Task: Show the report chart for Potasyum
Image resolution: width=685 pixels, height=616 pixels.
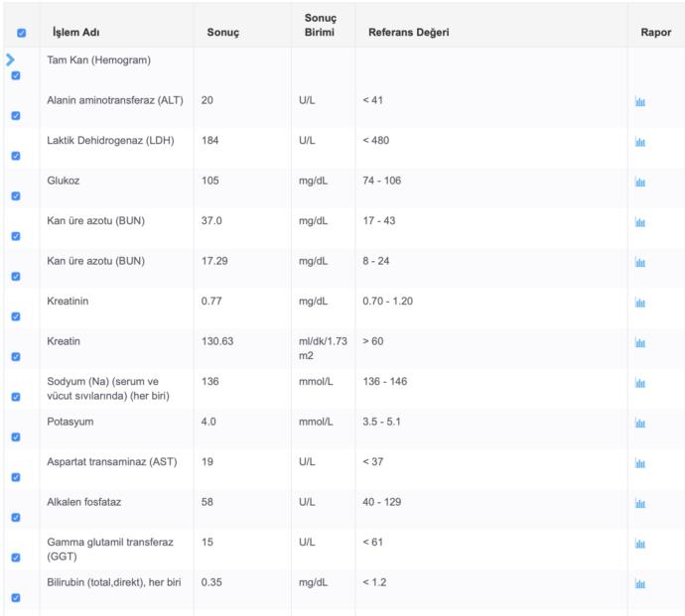Action: pos(640,423)
